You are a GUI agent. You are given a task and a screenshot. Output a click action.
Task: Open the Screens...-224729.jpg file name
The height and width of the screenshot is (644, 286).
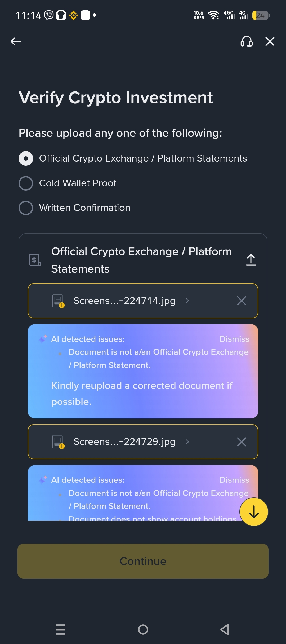point(124,442)
